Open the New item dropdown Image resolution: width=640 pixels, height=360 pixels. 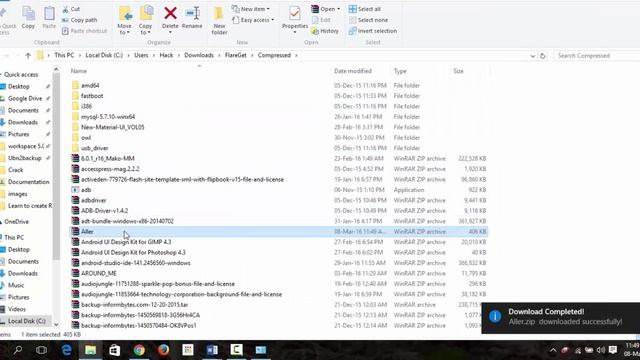251,9
